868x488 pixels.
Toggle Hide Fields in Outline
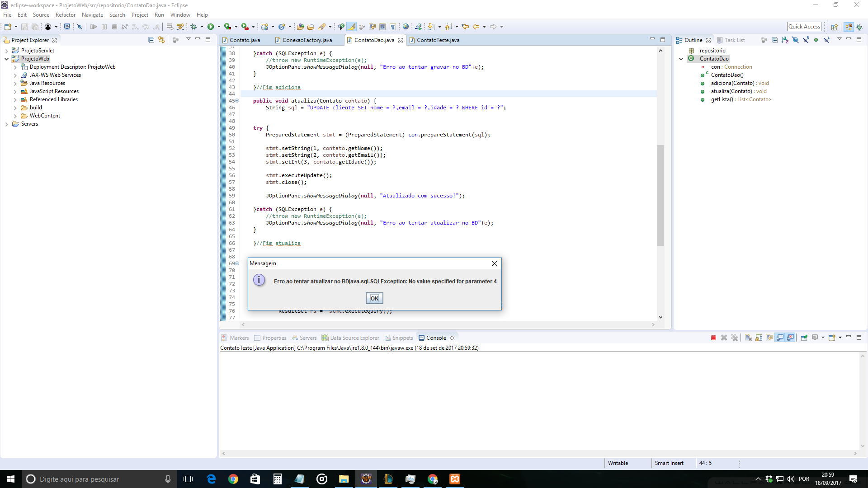[x=795, y=40]
